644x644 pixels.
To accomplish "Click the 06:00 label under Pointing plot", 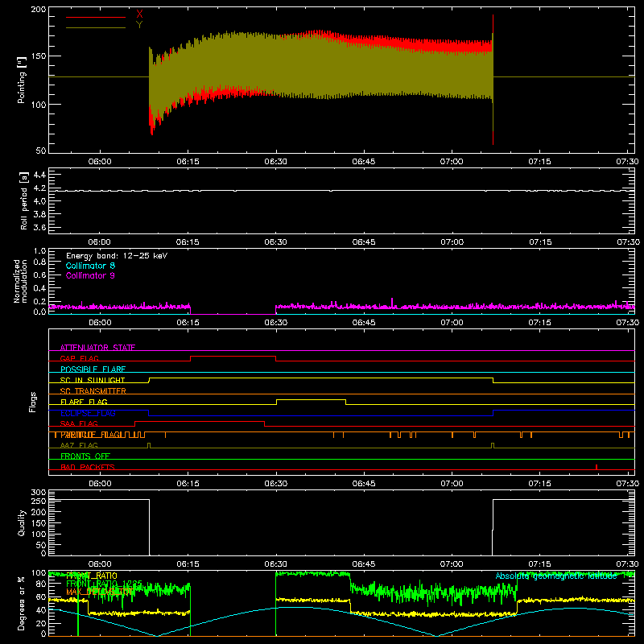I will pyautogui.click(x=100, y=162).
